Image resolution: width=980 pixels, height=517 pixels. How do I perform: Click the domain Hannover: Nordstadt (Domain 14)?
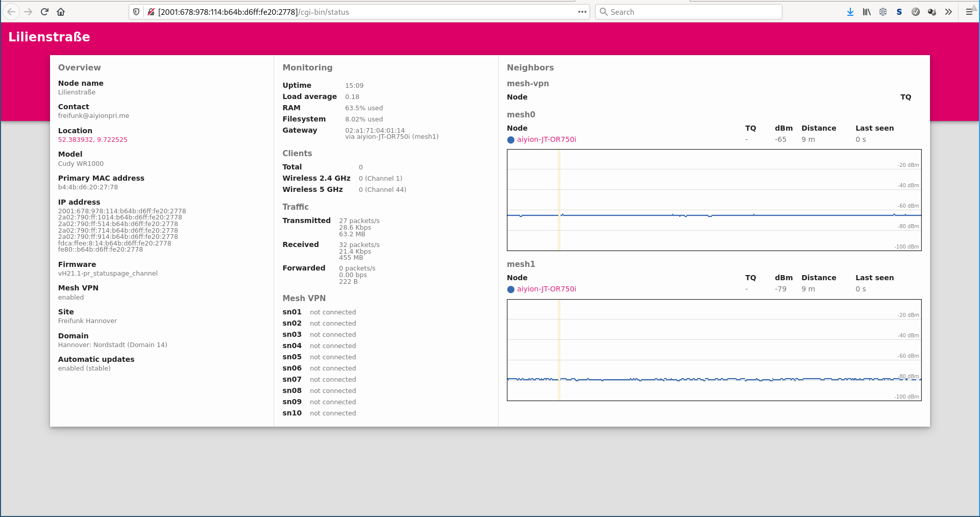(x=112, y=345)
